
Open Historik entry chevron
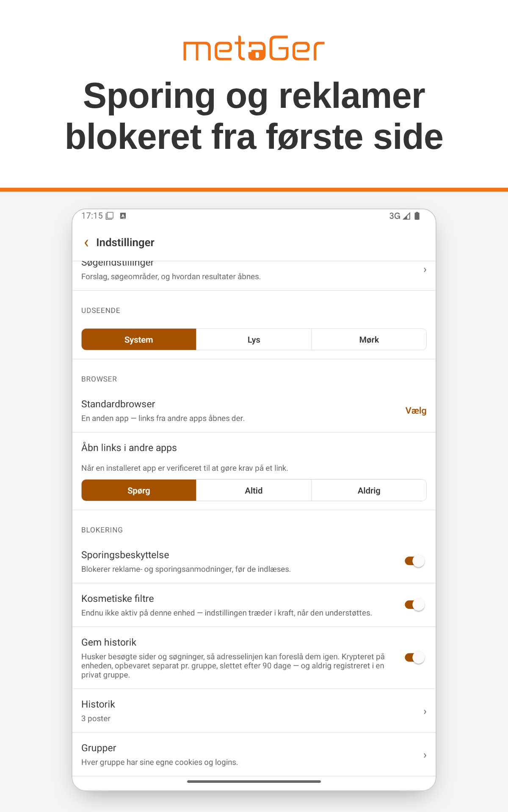[x=425, y=712]
